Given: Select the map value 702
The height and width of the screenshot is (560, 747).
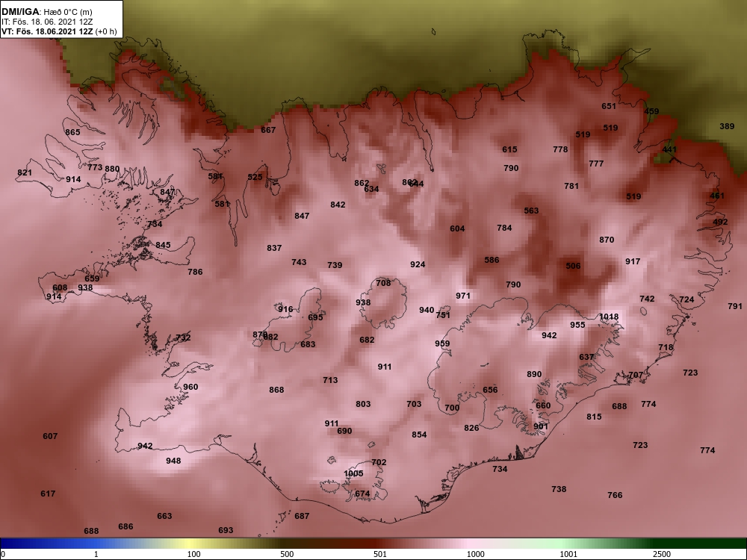Looking at the screenshot, I should (x=379, y=462).
